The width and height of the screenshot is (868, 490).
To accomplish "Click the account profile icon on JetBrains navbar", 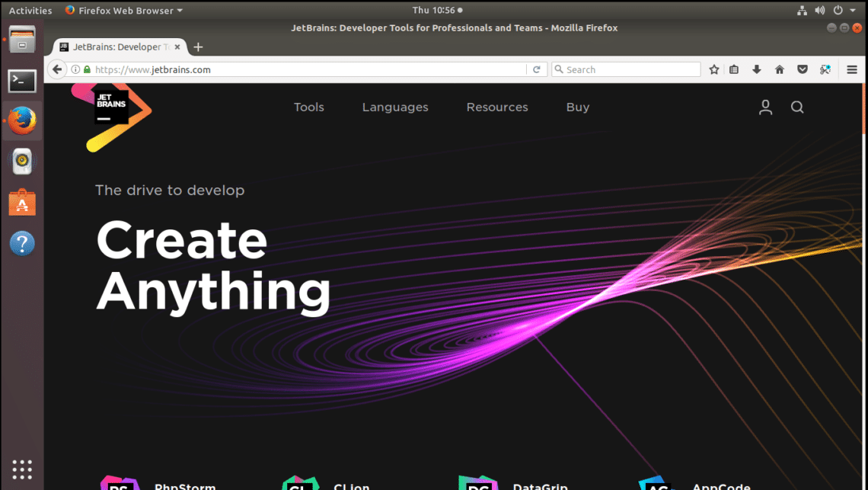I will point(765,107).
